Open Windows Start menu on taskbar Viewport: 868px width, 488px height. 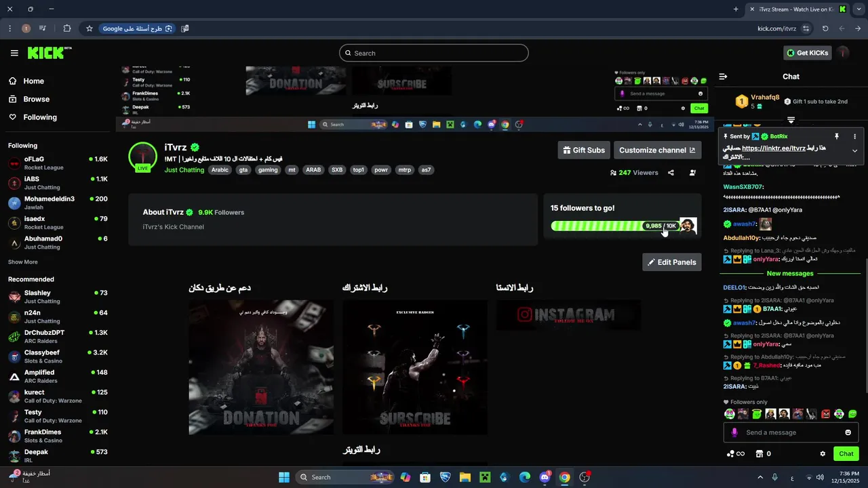click(284, 477)
